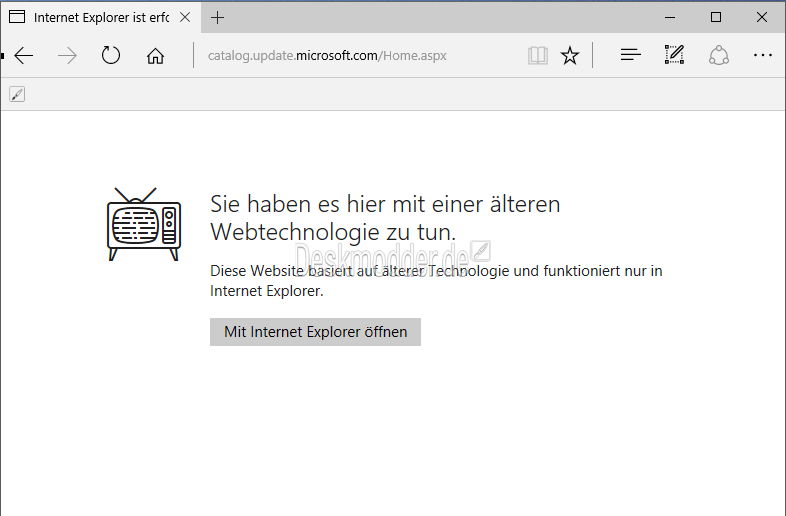Focus the catalog.update.microsoft.com address bar
Image resolution: width=786 pixels, height=516 pixels.
tap(361, 55)
